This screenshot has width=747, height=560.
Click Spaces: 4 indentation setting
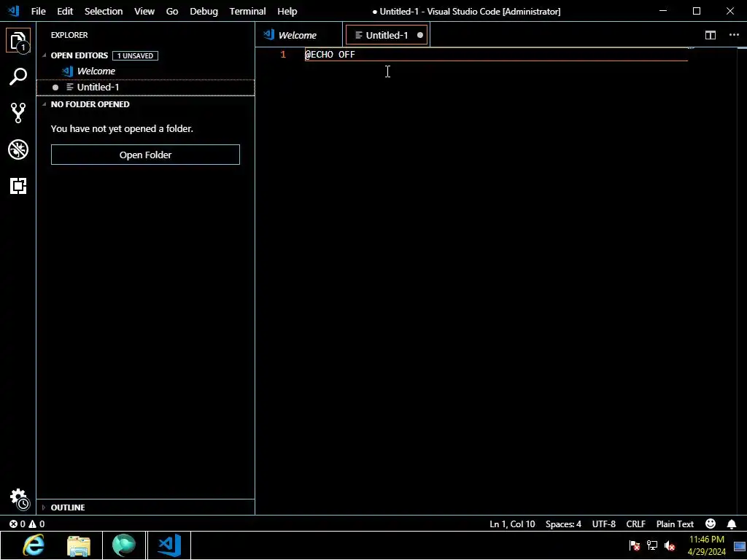[563, 524]
